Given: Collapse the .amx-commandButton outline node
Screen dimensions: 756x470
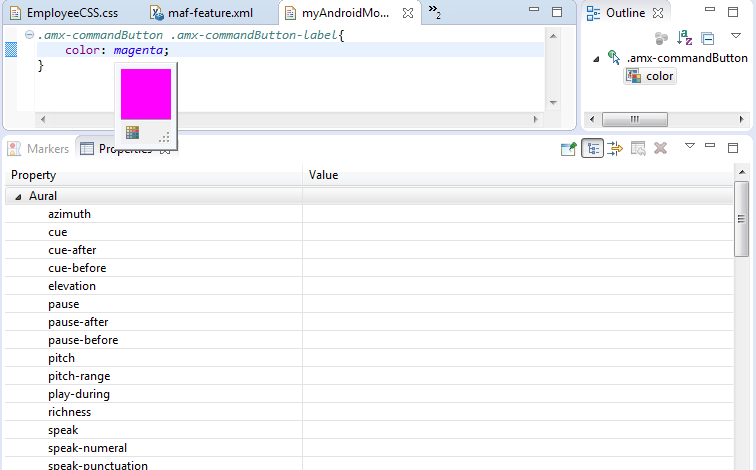Looking at the screenshot, I should [596, 59].
